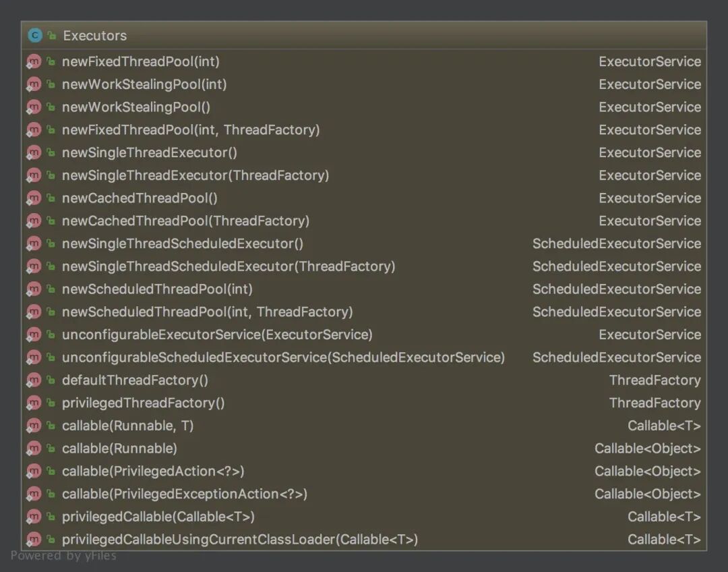Screen dimensions: 728x572
Task: Click the method icon for newWorkStealingPool(int)
Action: tap(34, 84)
